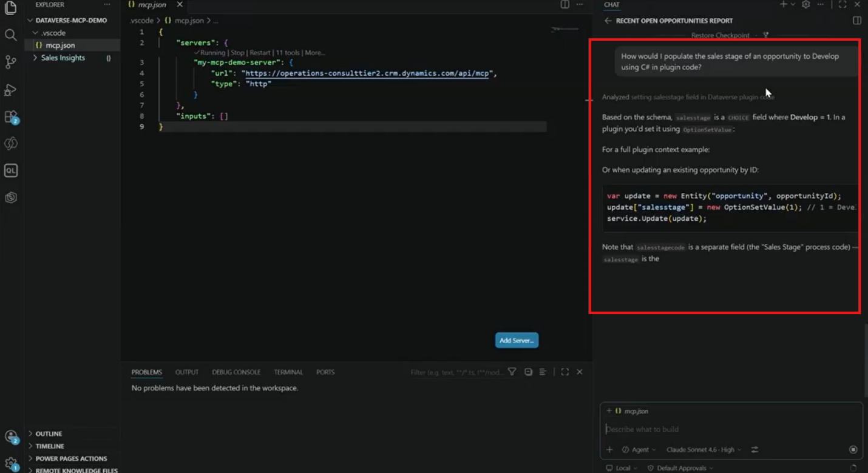Toggle maximize panel size button
The image size is (868, 473).
565,372
